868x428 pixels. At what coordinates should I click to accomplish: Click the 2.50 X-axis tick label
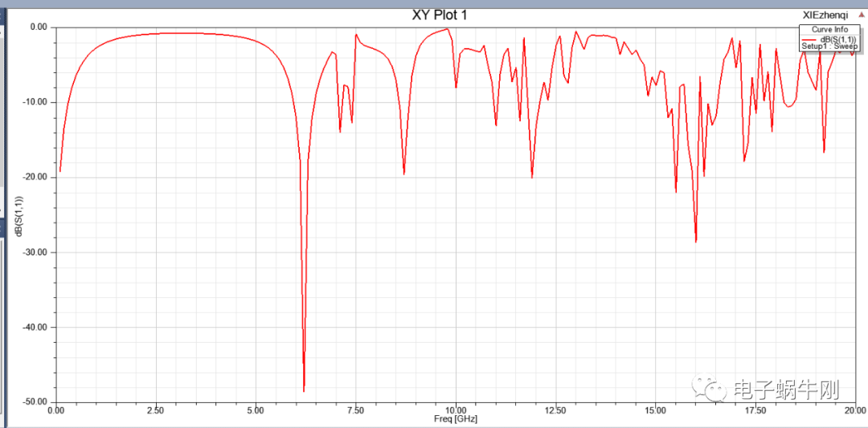tap(156, 410)
